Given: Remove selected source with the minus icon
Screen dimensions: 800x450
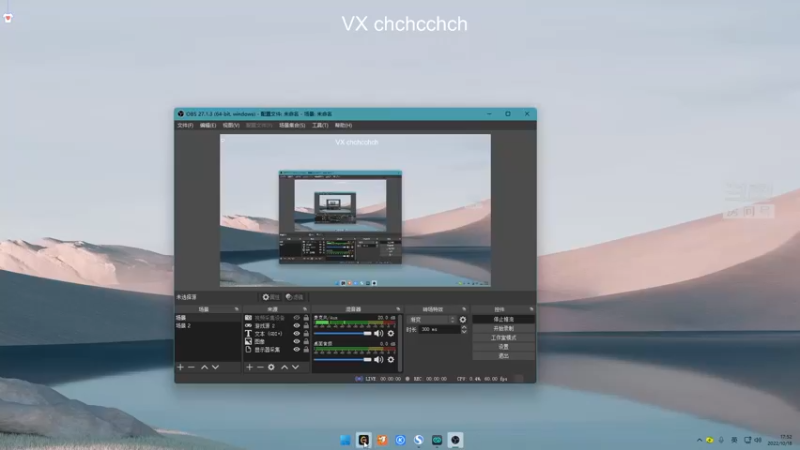Looking at the screenshot, I should 260,367.
